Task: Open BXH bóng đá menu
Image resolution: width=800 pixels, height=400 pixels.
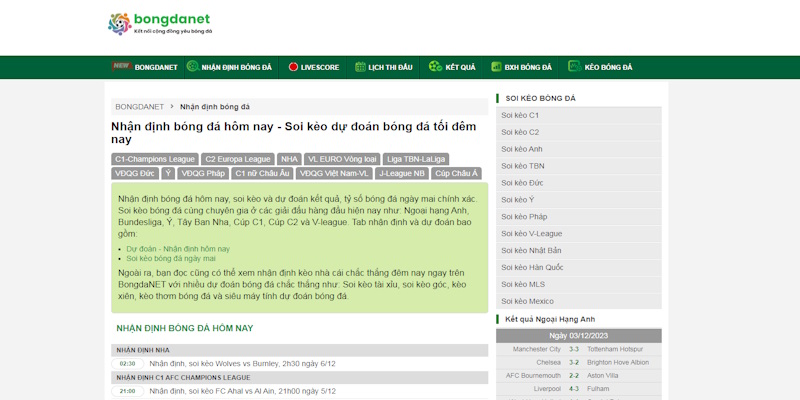Action: pos(528,67)
